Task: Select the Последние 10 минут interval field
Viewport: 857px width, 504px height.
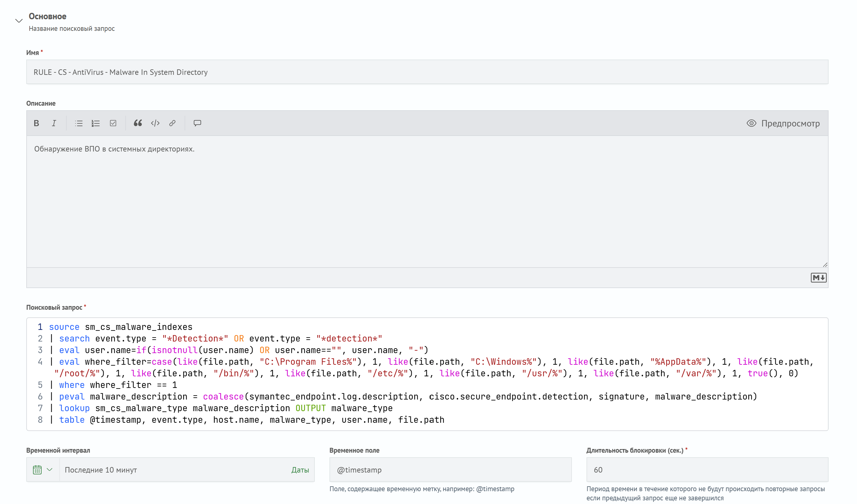Action: pos(170,470)
